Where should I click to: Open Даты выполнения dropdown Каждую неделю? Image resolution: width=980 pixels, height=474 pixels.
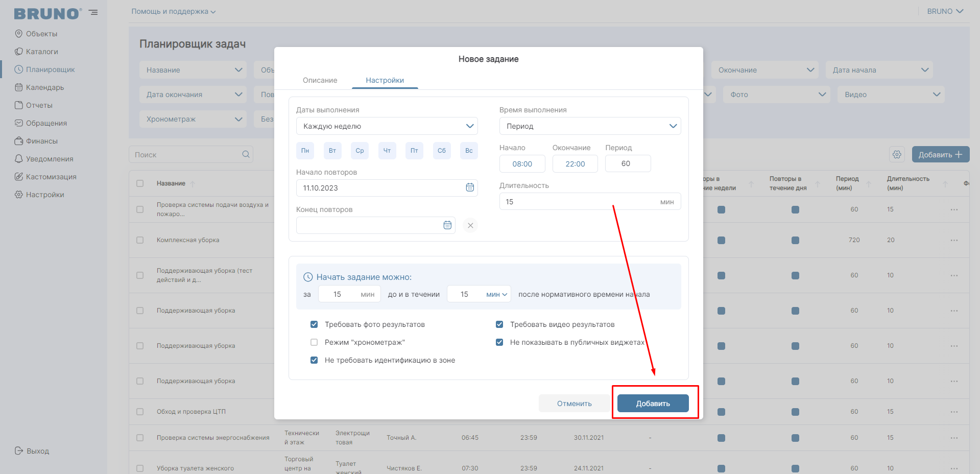tap(387, 126)
